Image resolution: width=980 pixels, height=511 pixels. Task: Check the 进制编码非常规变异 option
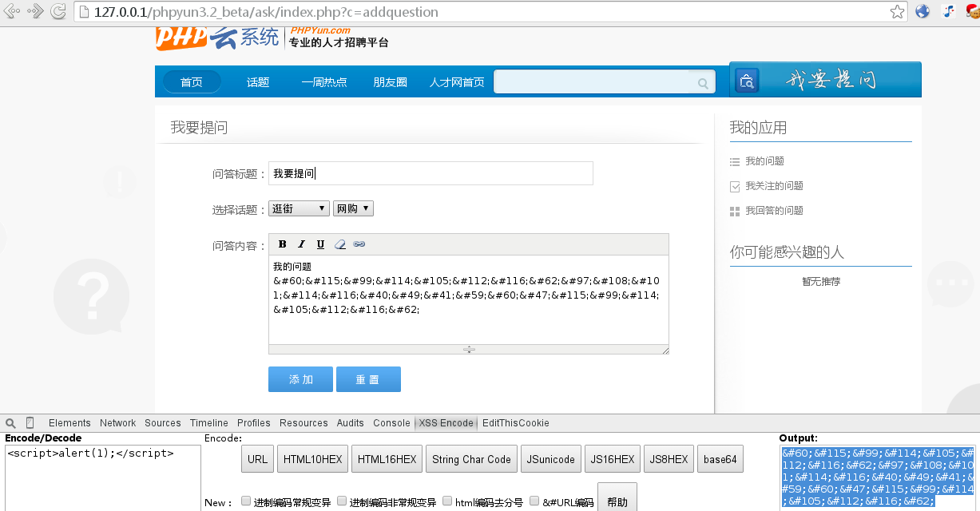click(342, 501)
